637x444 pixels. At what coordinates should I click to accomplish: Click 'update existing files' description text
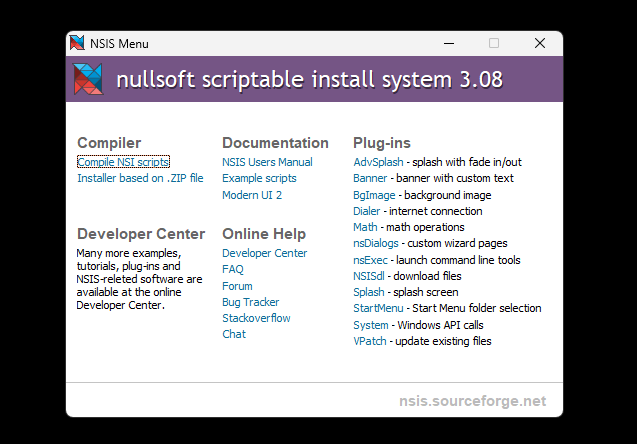coord(443,341)
